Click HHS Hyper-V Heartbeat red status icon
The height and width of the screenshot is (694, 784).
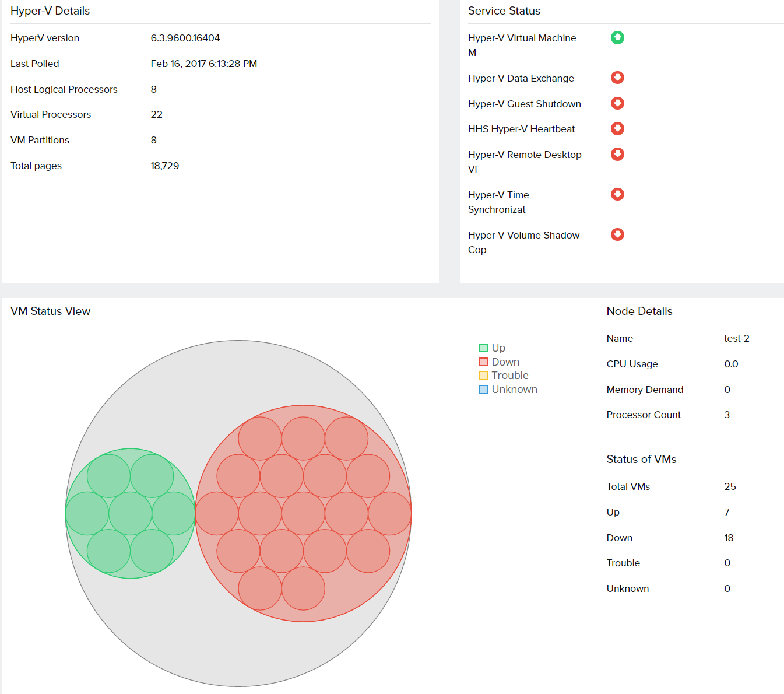617,129
